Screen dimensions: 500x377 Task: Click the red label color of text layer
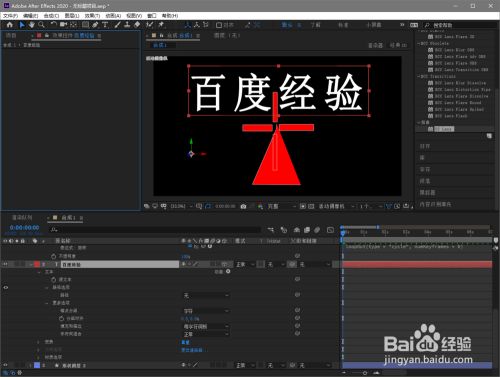click(37, 264)
